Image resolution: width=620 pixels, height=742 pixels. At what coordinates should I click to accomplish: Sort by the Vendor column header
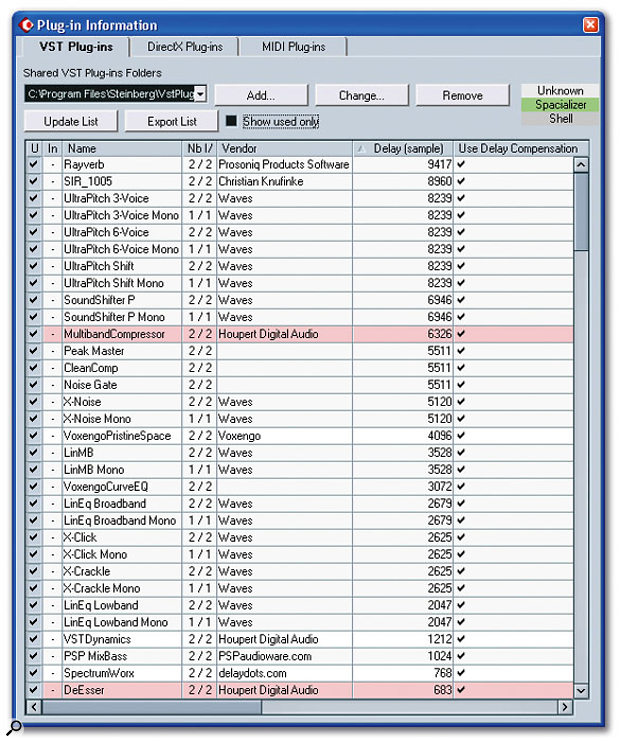(284, 149)
